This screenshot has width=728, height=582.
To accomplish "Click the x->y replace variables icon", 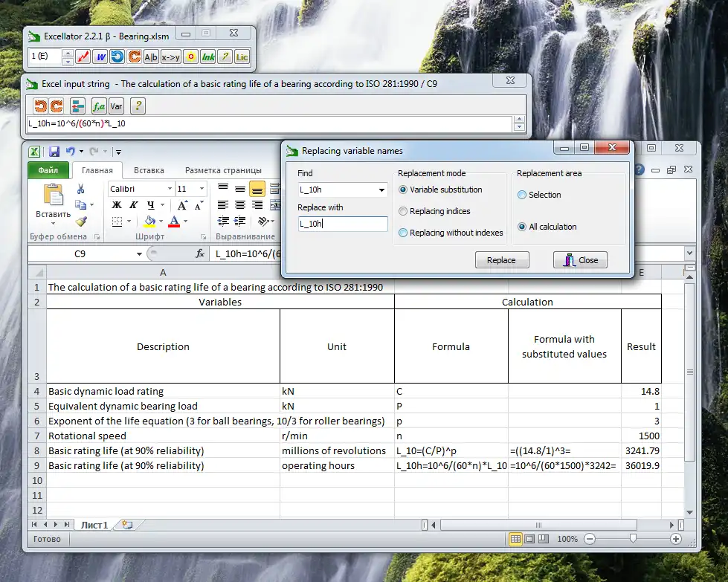I will 171,57.
